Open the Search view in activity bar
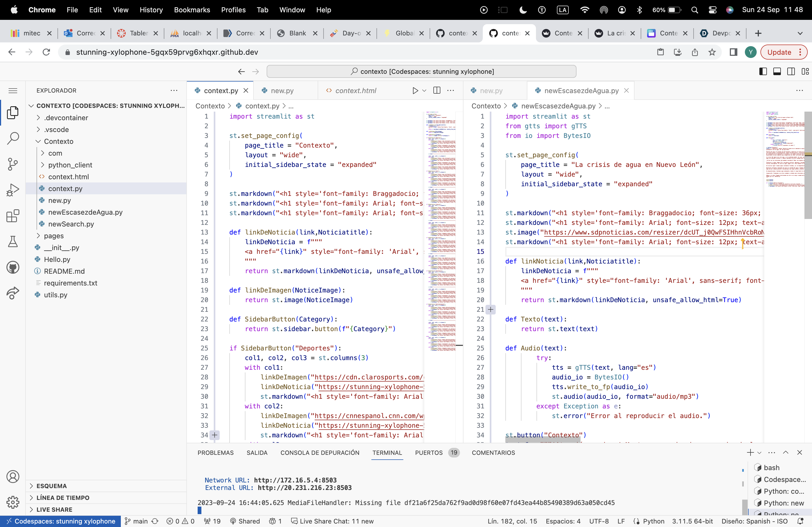Viewport: 812px width, 527px height. coord(13,138)
